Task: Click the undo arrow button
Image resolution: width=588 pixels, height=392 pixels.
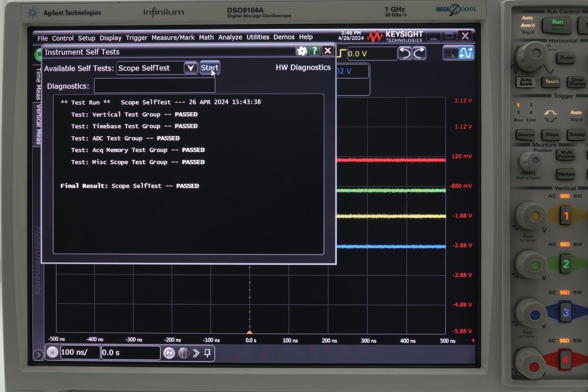Action: click(x=405, y=53)
